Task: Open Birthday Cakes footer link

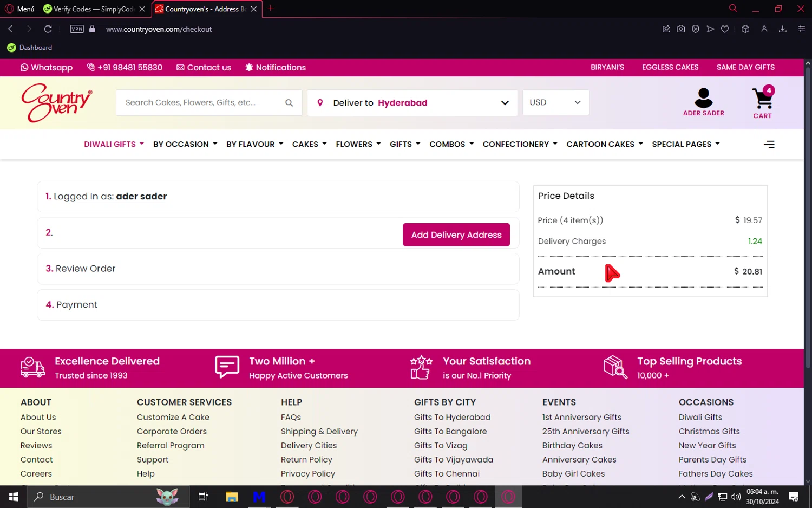Action: 572,445
